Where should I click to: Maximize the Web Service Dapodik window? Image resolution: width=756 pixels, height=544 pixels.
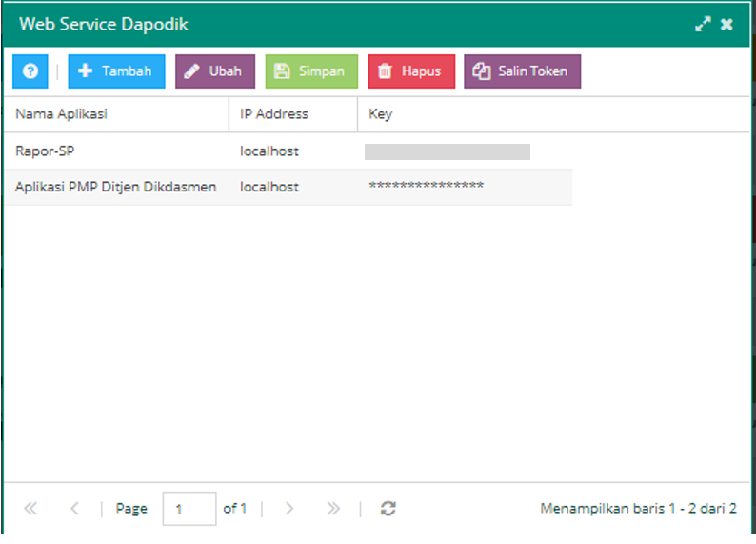point(703,25)
